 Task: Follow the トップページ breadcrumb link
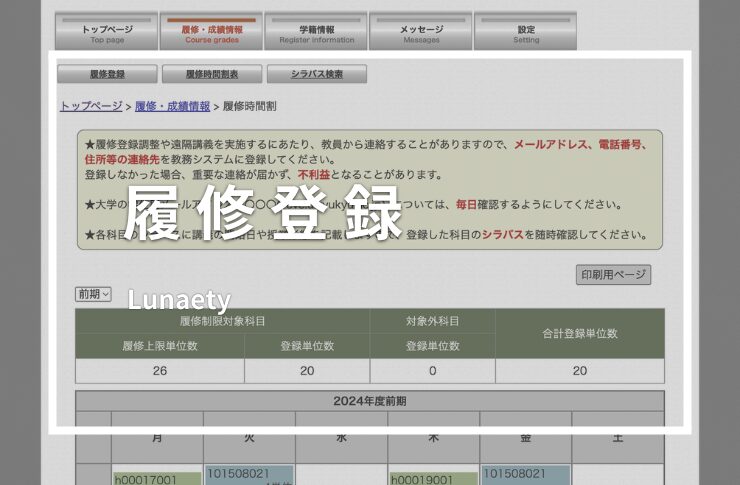91,106
